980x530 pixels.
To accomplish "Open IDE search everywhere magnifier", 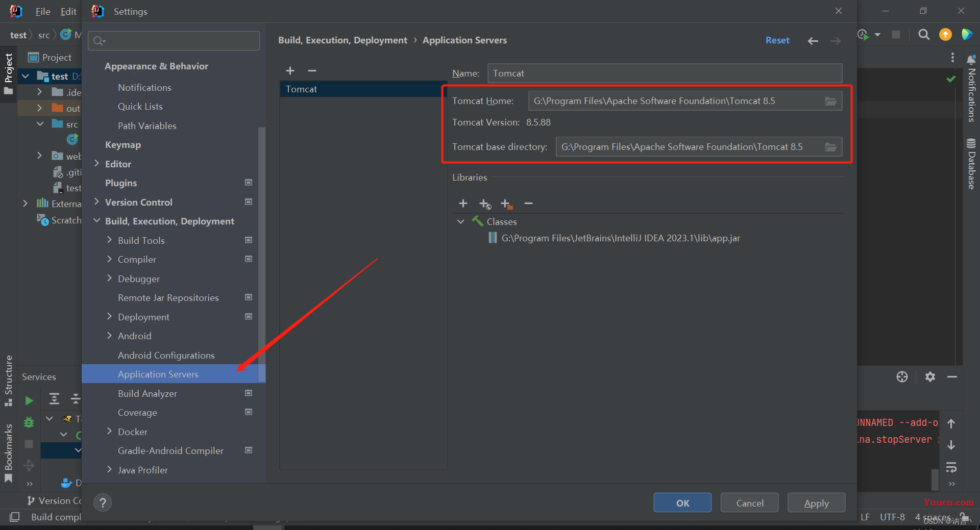I will pyautogui.click(x=924, y=35).
